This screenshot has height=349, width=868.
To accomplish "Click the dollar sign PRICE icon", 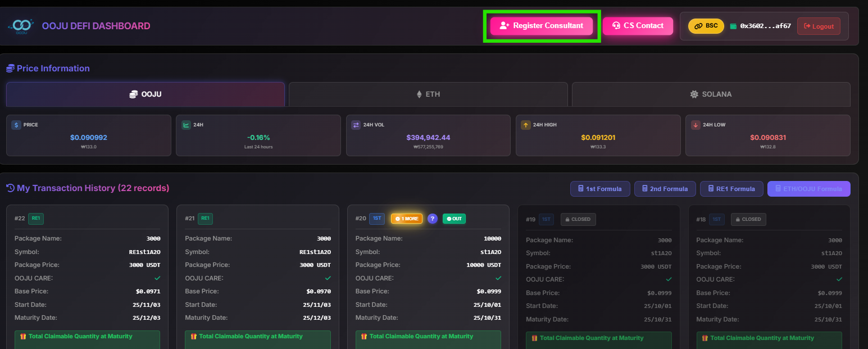I will [x=16, y=125].
